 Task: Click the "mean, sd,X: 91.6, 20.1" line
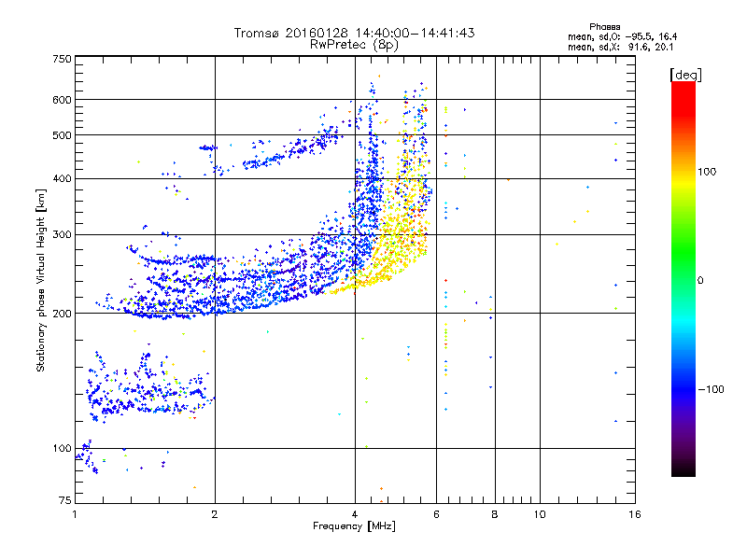[x=620, y=47]
